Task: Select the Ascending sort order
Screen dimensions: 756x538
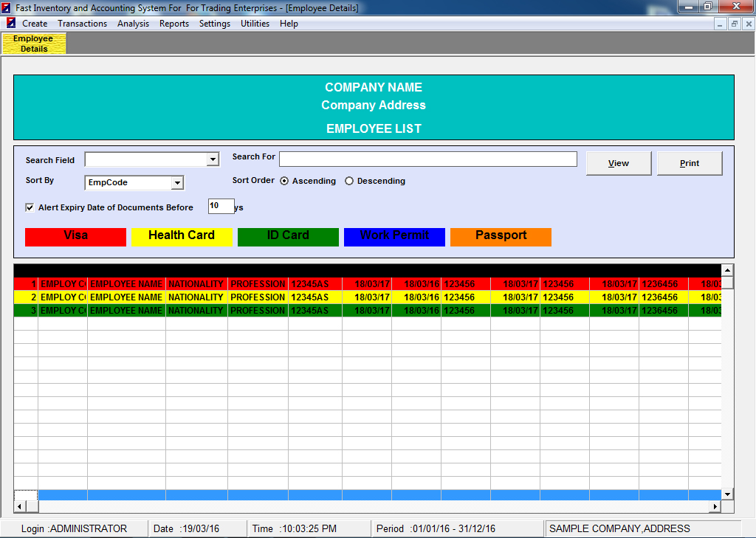Action: [284, 182]
